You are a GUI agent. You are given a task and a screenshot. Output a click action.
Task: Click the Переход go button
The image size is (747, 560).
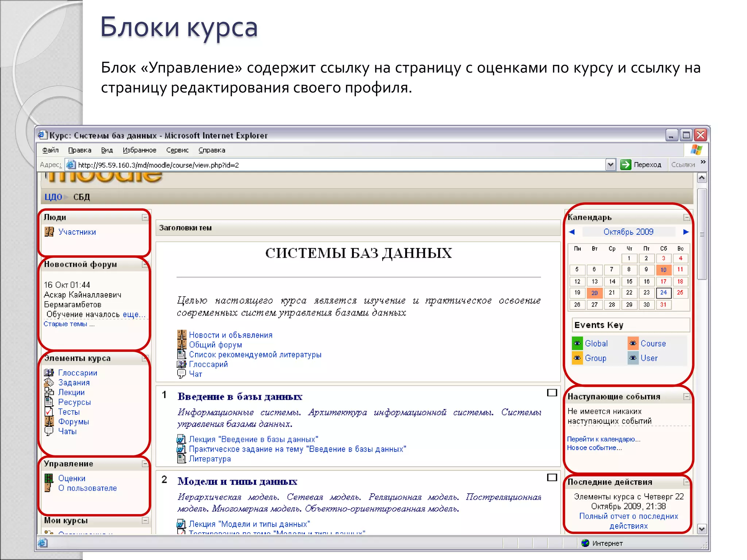point(641,165)
